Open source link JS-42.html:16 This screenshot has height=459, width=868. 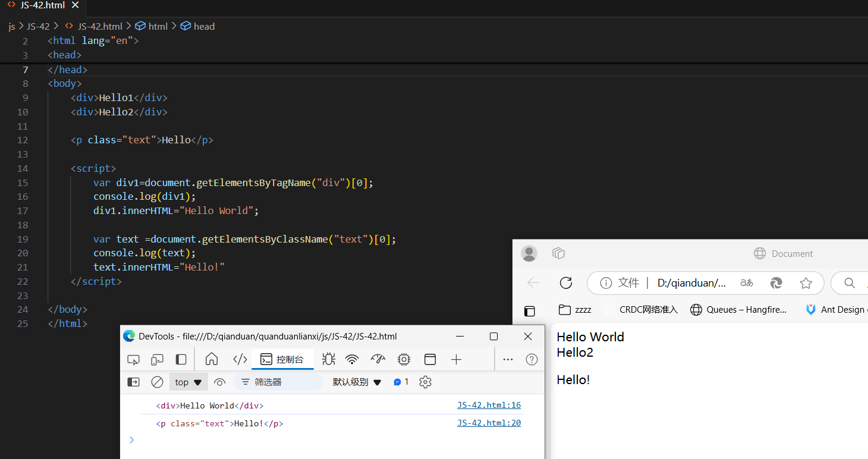tap(489, 405)
